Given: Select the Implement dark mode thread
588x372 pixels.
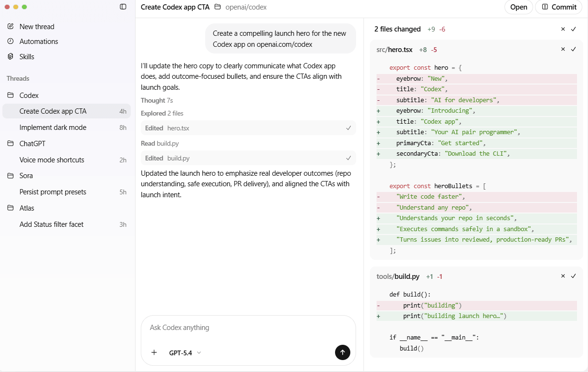Looking at the screenshot, I should point(53,128).
